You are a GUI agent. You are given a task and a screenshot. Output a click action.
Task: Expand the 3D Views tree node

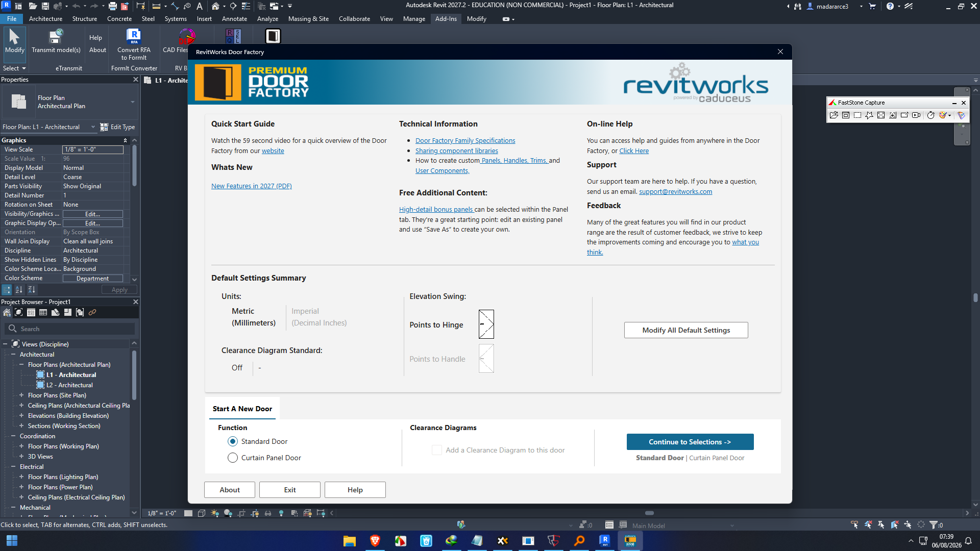(x=21, y=457)
